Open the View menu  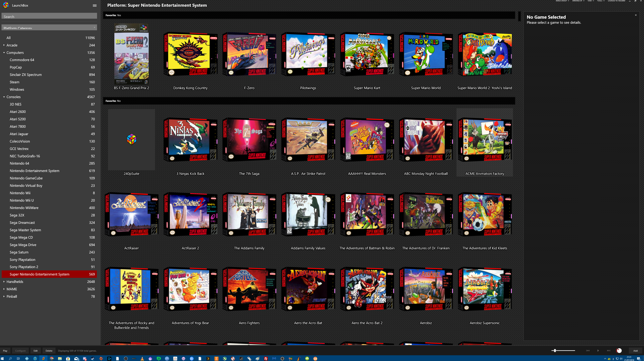coord(591,1)
